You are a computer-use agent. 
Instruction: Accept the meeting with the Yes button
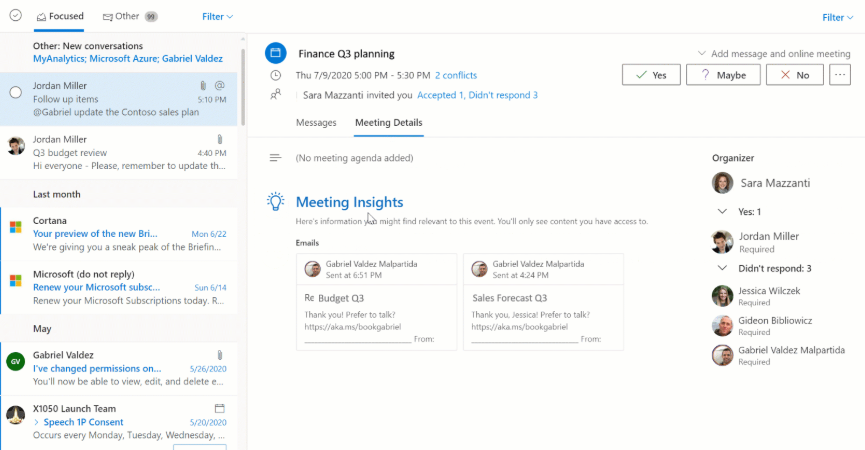651,75
